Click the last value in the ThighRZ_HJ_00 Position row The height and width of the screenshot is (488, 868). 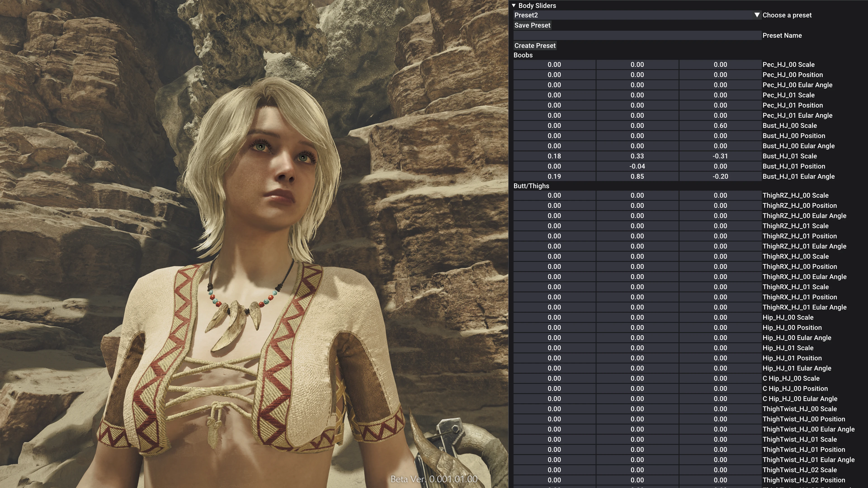[720, 205]
